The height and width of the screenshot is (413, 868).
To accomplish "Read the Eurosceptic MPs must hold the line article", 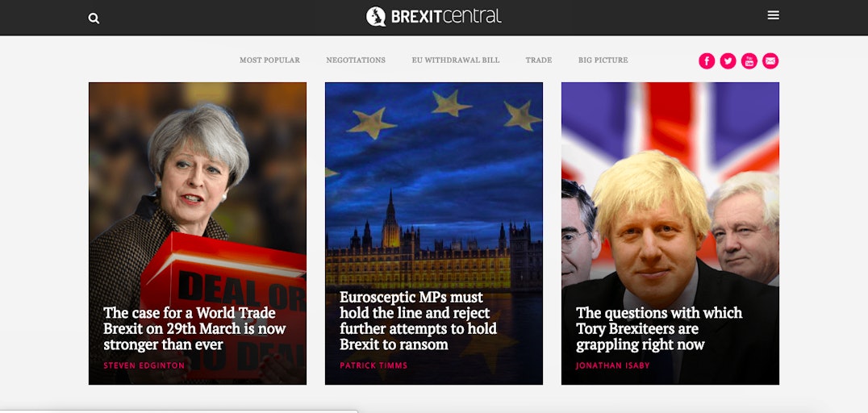I will pyautogui.click(x=418, y=320).
